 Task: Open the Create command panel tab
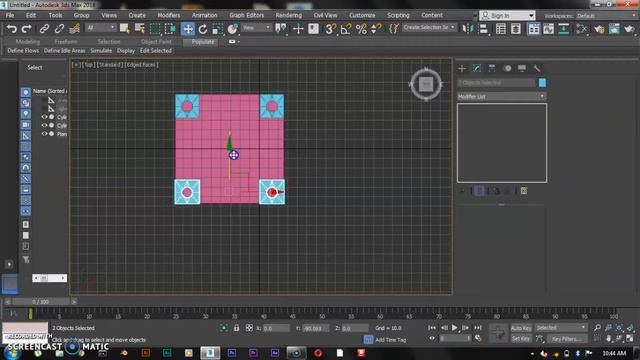[462, 69]
